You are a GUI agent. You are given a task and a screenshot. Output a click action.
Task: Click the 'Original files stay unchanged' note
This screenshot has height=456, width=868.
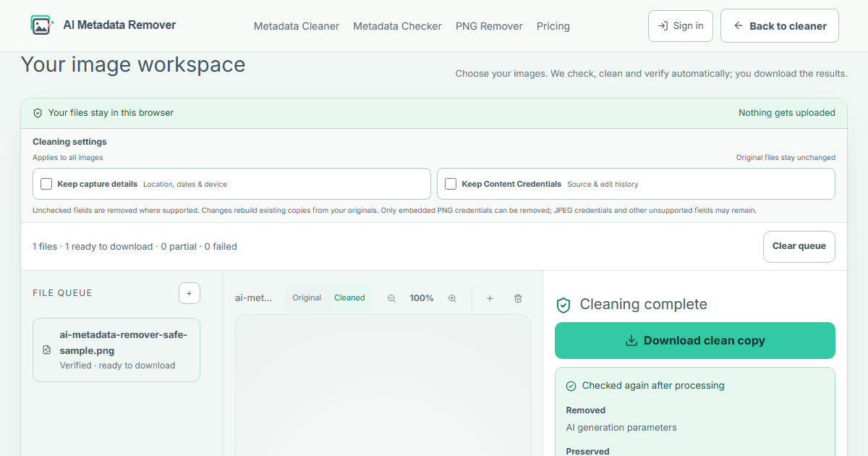click(786, 158)
